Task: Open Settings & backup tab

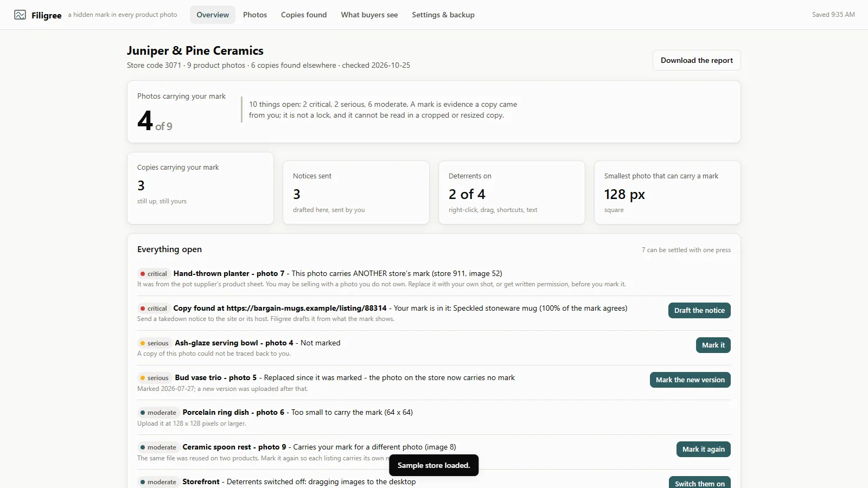Action: click(443, 15)
